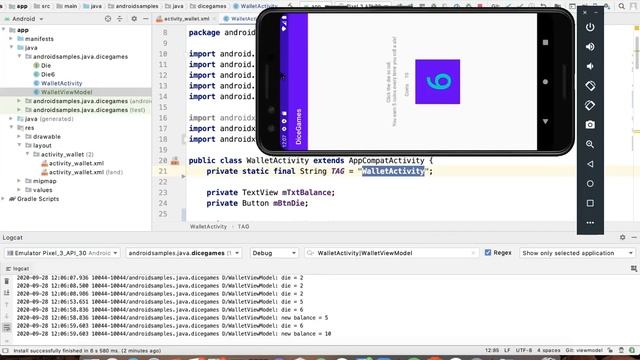Click WalletActivity in editor breadcrumb bar
This screenshot has height=360, width=640.
point(208,227)
